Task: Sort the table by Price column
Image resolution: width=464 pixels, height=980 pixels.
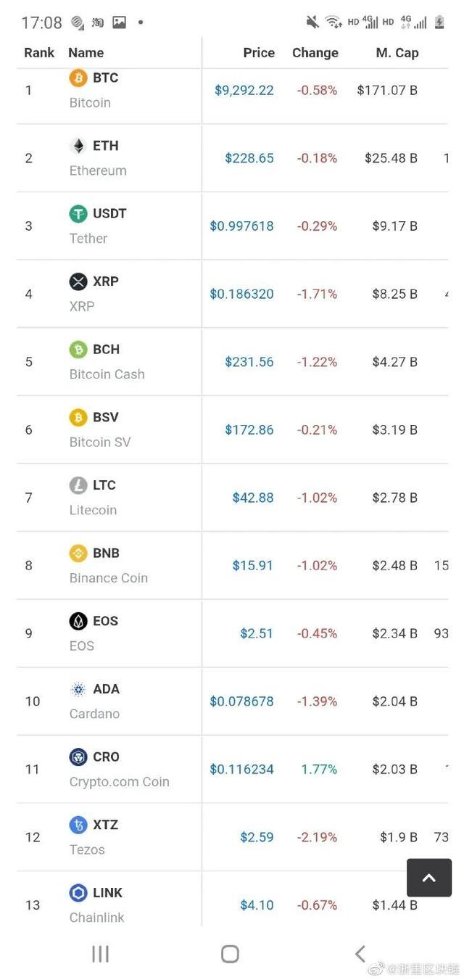Action: pyautogui.click(x=259, y=53)
